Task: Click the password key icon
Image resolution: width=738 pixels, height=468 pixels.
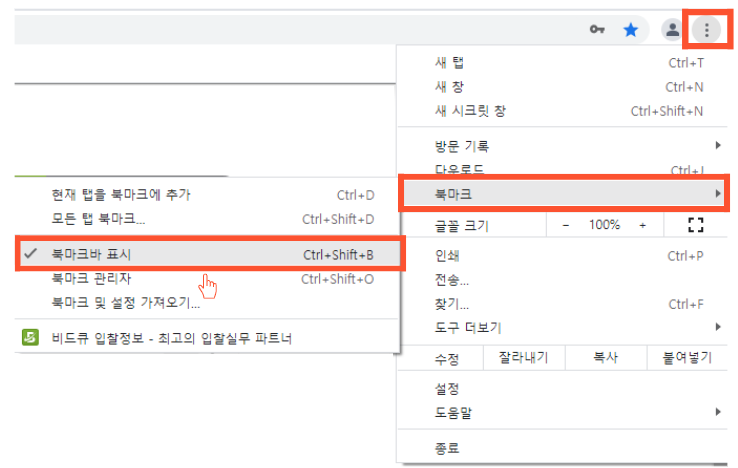Action: [597, 30]
